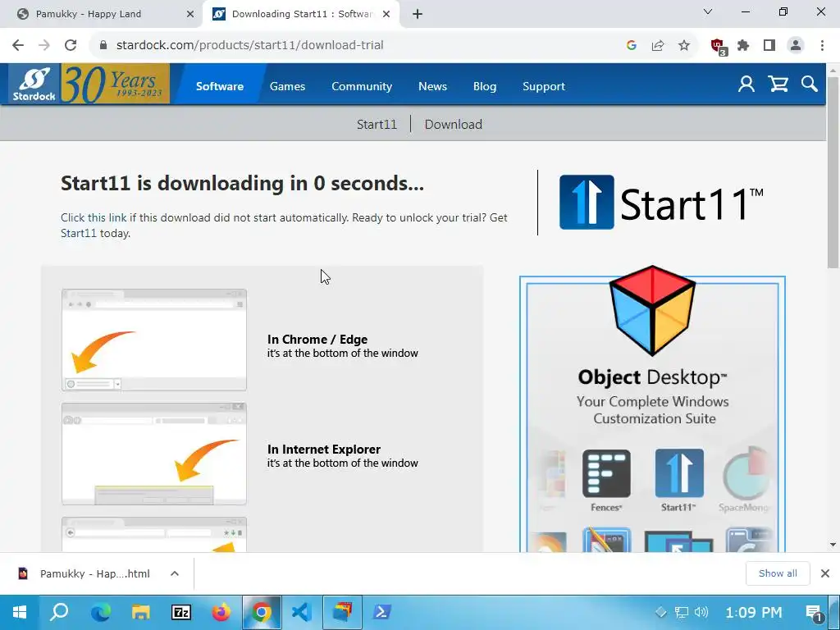
Task: Open the Games menu
Action: click(288, 86)
